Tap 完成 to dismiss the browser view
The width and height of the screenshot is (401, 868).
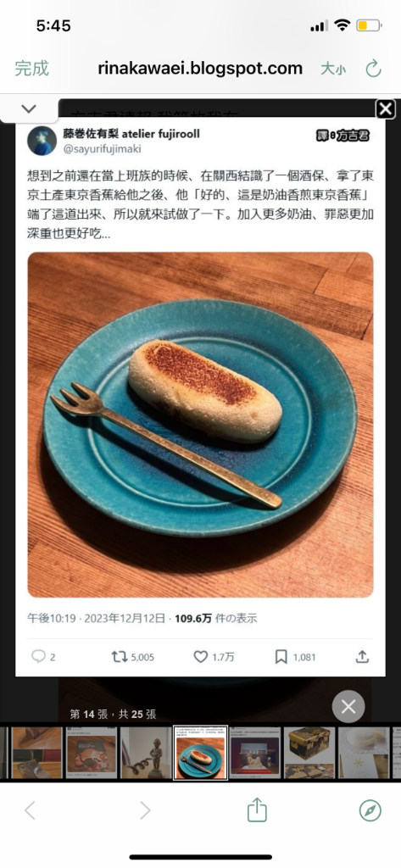[31, 69]
